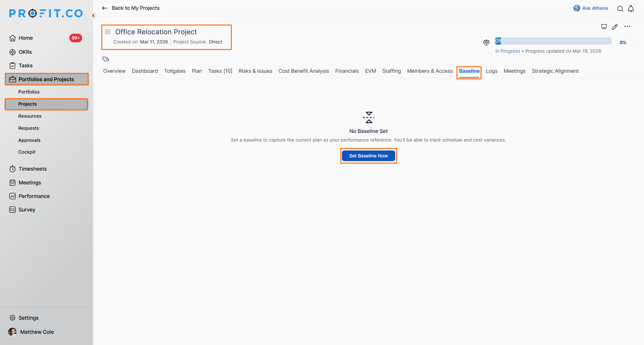644x345 pixels.
Task: Switch to the Financials tab
Action: pos(347,71)
